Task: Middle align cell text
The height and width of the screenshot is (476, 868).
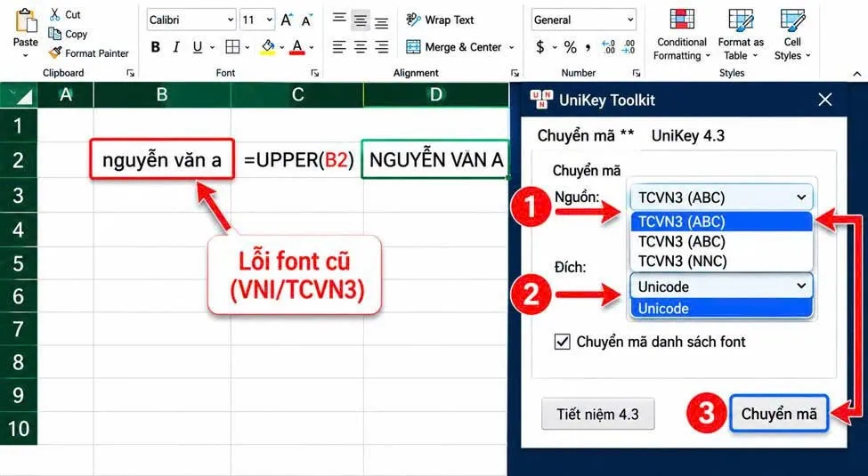Action: click(x=361, y=21)
